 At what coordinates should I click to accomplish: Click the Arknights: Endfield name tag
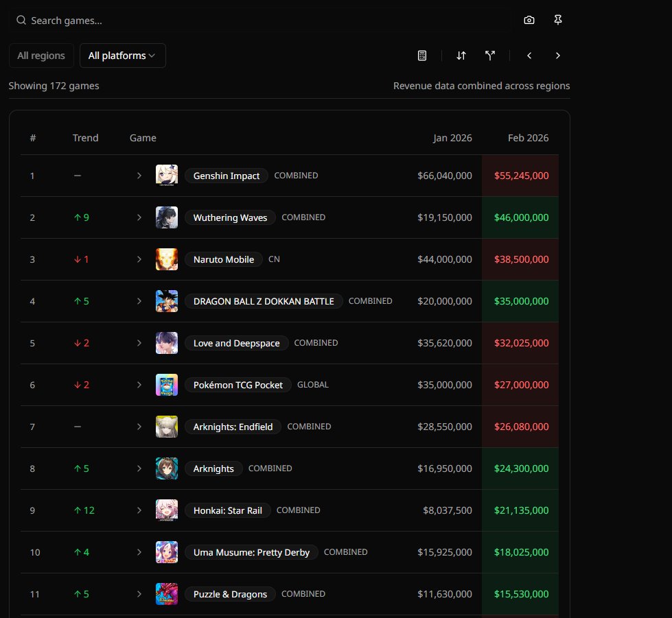click(x=233, y=427)
